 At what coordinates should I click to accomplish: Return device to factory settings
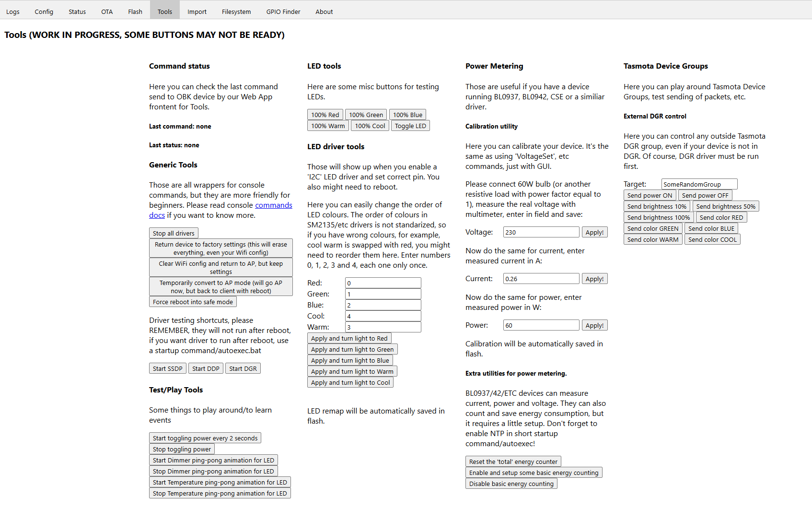coord(221,249)
